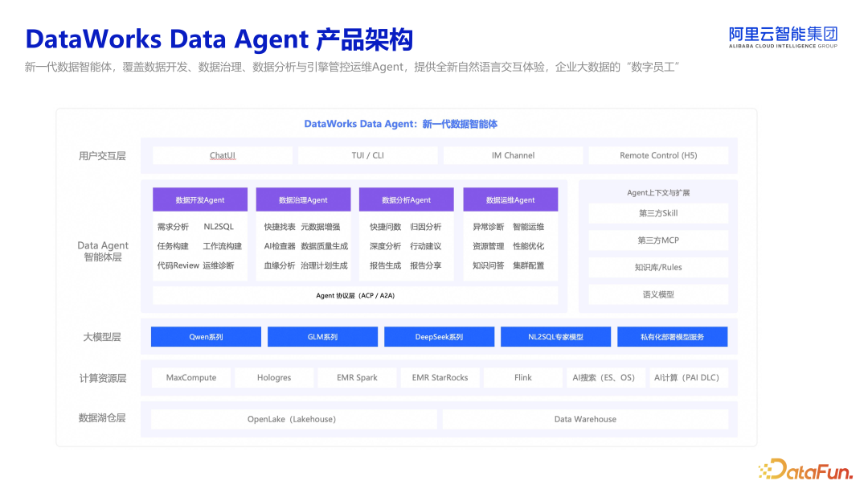868x489 pixels.
Task: Click the 阿里云智能集团 logo
Action: 783,37
